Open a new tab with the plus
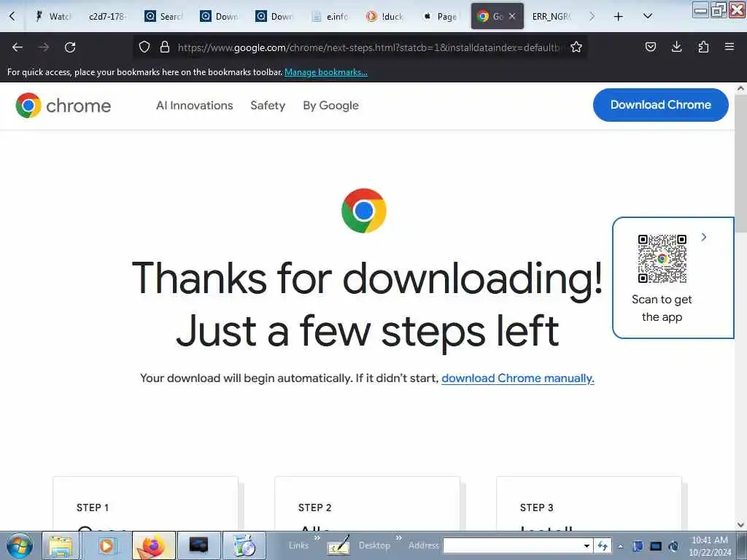Screen dimensions: 747x560 (x=619, y=17)
